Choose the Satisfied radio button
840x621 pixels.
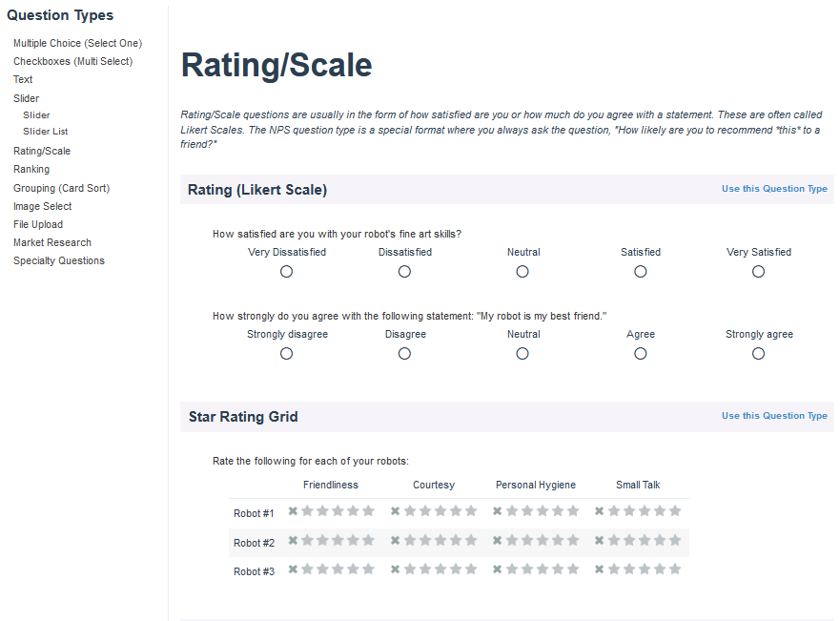[641, 272]
